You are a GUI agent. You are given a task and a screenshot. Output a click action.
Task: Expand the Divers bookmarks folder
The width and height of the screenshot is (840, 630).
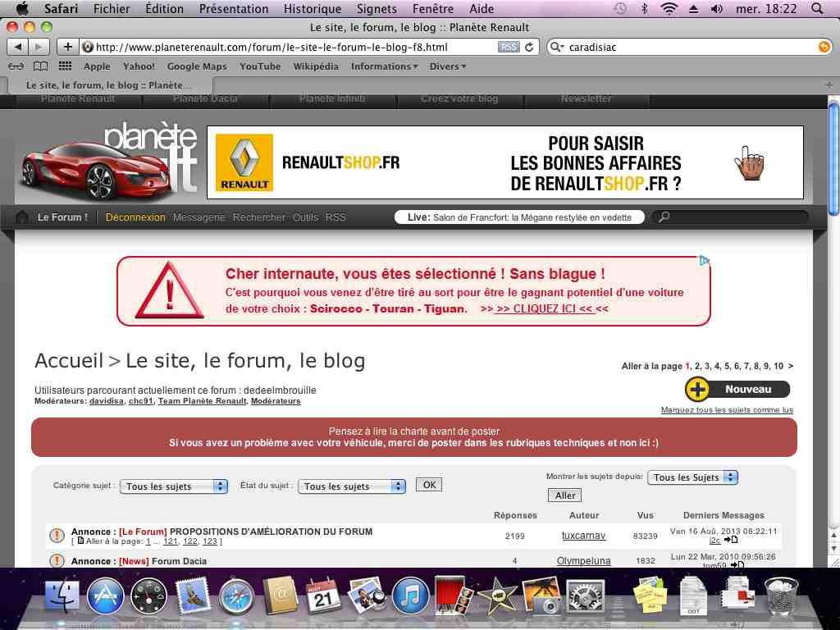(447, 66)
